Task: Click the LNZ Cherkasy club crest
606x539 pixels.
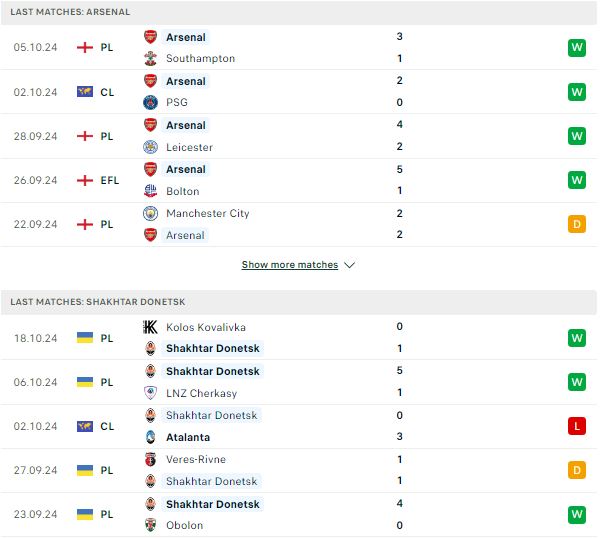Action: [x=150, y=393]
